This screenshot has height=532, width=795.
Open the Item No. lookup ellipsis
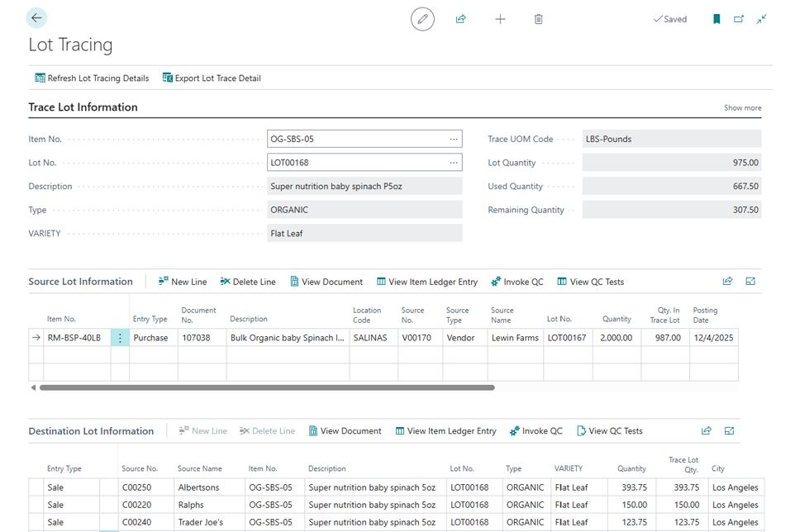[453, 138]
